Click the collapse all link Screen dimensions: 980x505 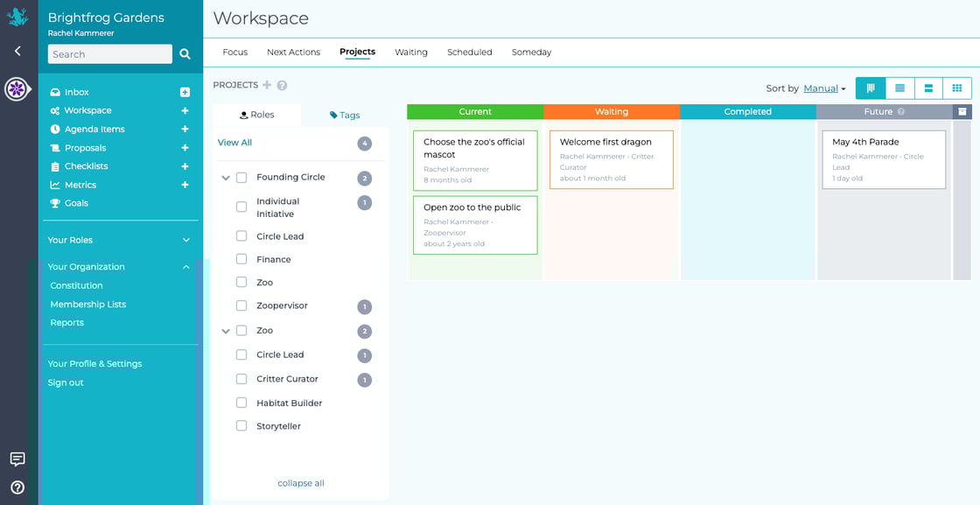point(300,482)
